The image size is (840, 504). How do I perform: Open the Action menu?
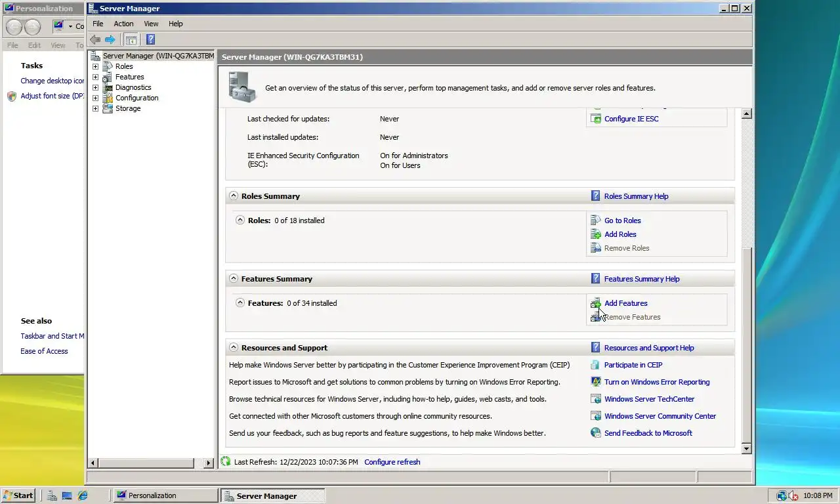123,24
